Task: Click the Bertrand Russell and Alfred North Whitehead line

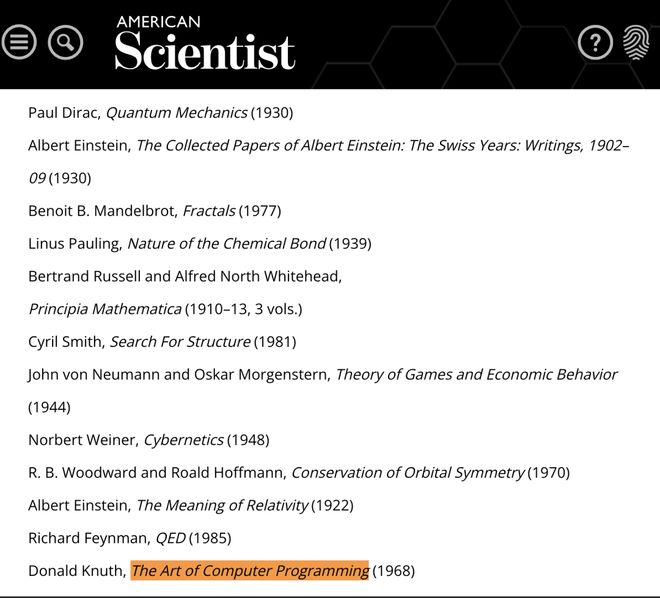Action: pyautogui.click(x=185, y=277)
